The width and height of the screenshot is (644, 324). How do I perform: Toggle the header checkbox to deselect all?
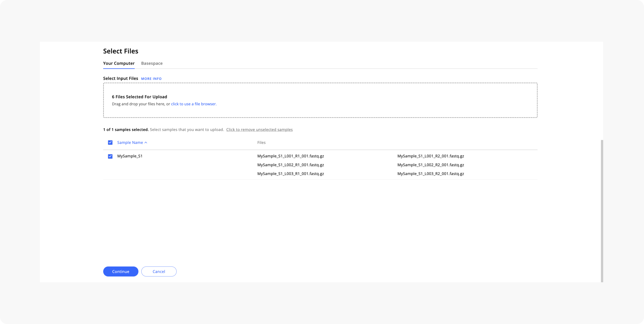click(110, 142)
